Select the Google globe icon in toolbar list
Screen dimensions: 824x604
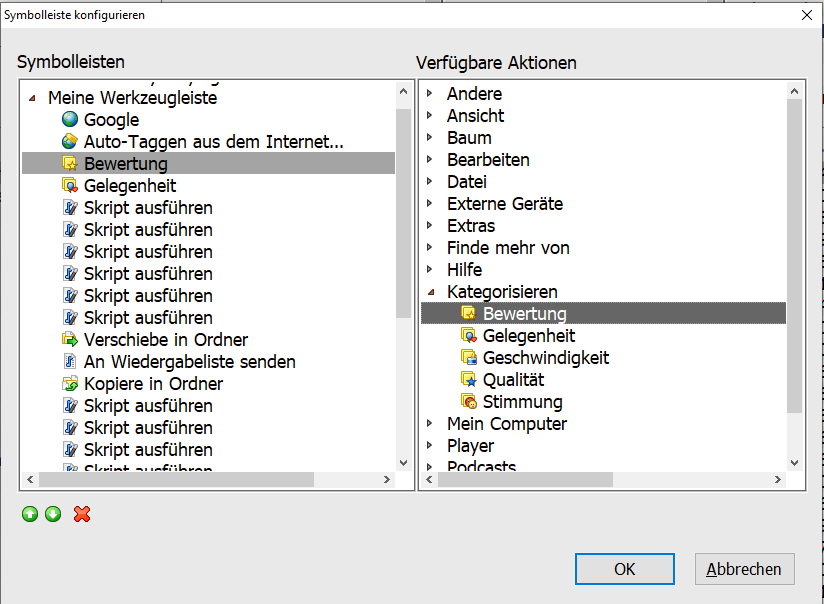tap(70, 120)
